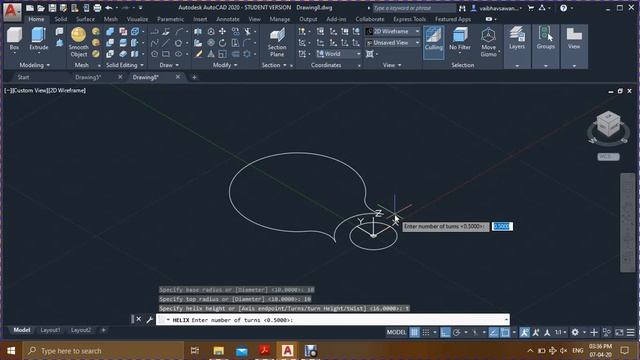Click the MODEL status bar button

(396, 332)
